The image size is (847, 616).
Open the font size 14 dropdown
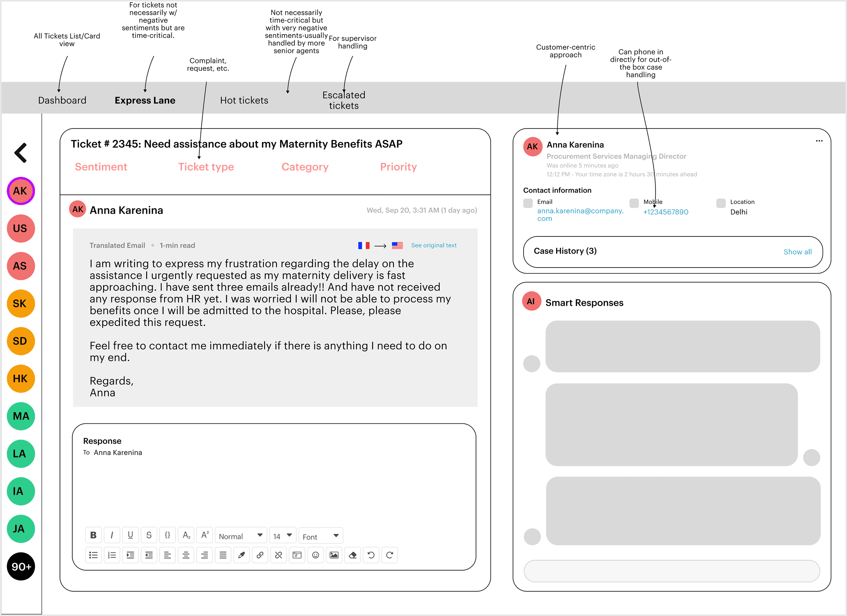click(x=283, y=536)
